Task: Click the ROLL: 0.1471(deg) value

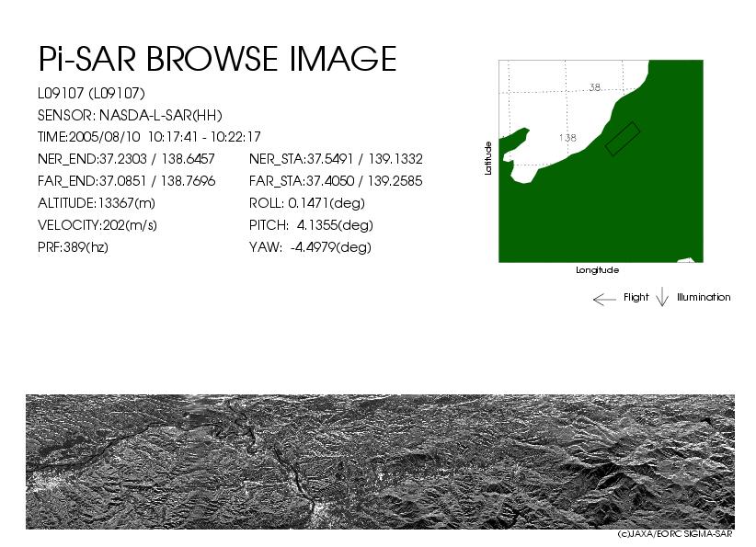Action: (307, 203)
